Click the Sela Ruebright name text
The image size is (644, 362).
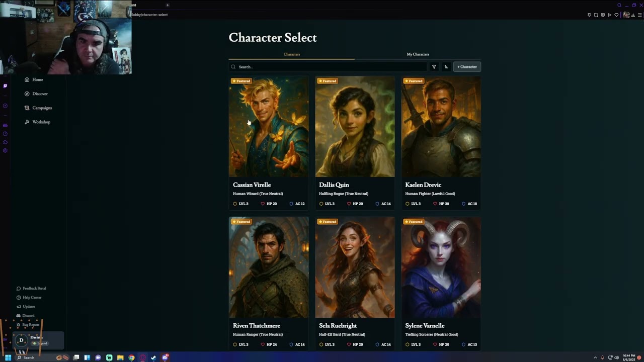(338, 326)
